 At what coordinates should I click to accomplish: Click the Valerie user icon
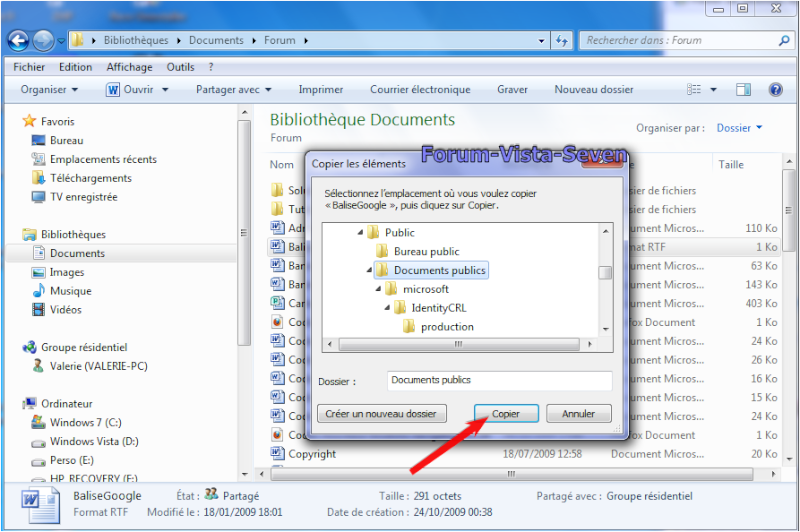coord(38,366)
